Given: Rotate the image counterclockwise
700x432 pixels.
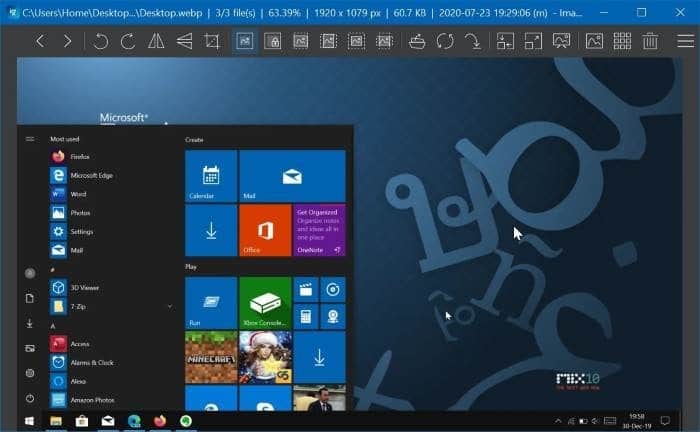Looking at the screenshot, I should tap(101, 41).
